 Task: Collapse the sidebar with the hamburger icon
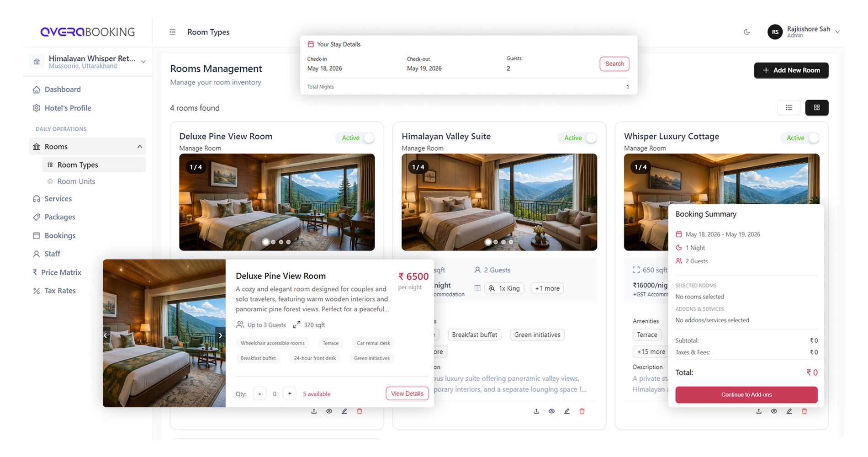click(172, 32)
